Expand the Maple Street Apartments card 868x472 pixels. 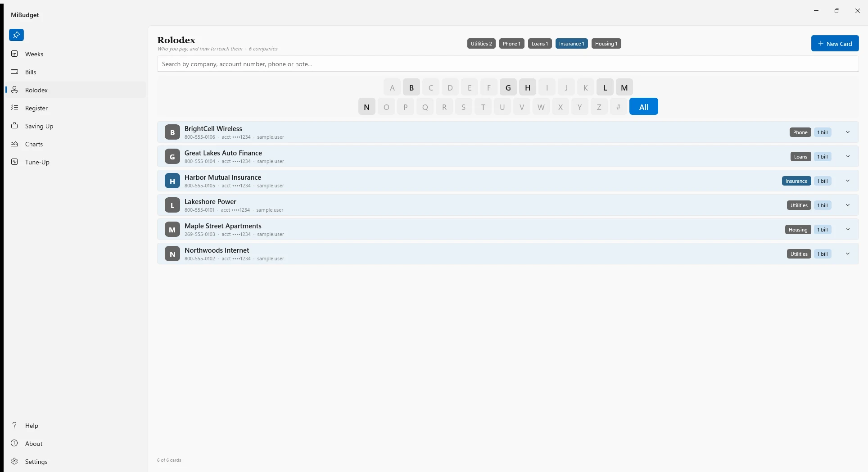pos(848,230)
